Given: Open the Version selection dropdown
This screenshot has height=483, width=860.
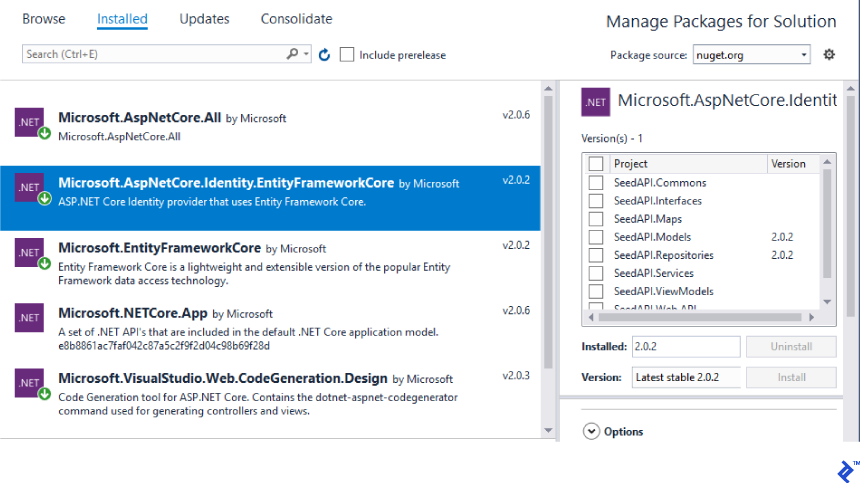Looking at the screenshot, I should pyautogui.click(x=686, y=378).
